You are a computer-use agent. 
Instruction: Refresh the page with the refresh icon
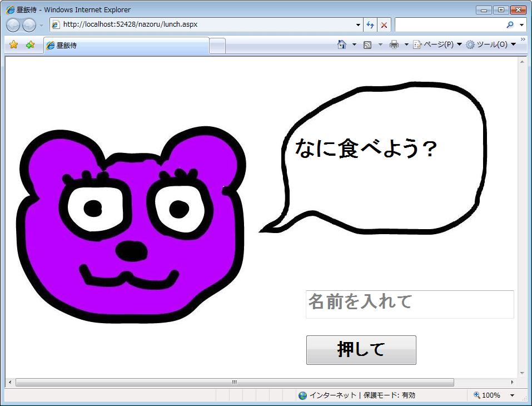pyautogui.click(x=370, y=25)
